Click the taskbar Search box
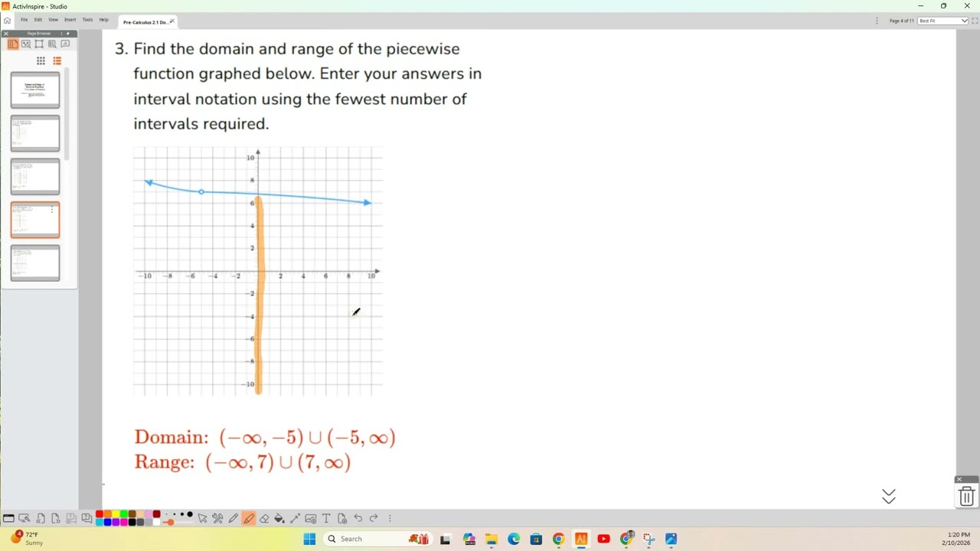Image resolution: width=980 pixels, height=551 pixels. 377,539
